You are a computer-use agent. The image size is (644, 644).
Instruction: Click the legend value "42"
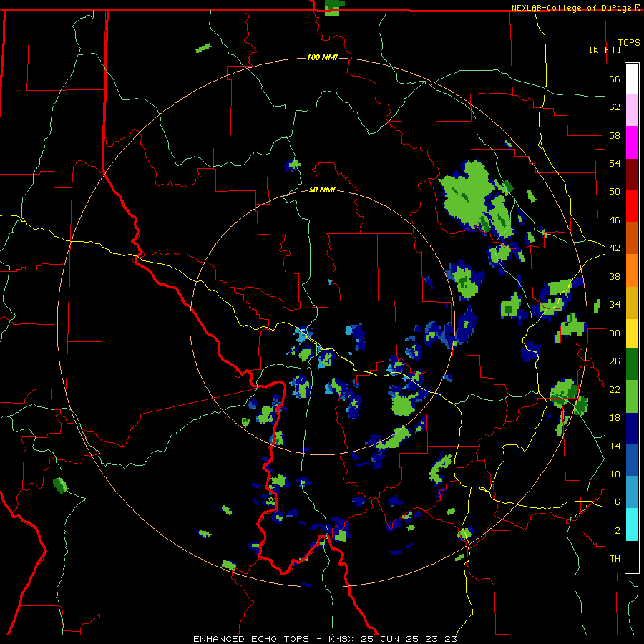615,248
